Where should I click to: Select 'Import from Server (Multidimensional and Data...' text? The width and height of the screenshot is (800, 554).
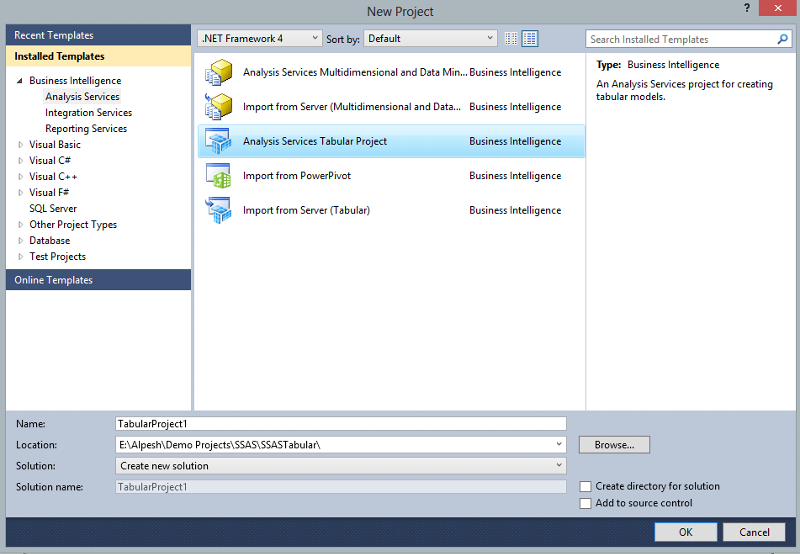(x=352, y=107)
